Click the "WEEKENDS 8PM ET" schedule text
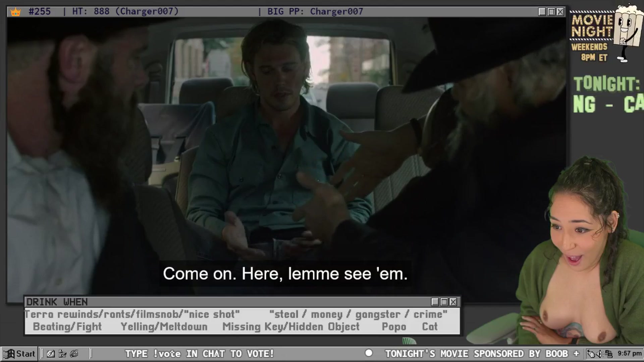Screen dimensions: 644x362 589,52
